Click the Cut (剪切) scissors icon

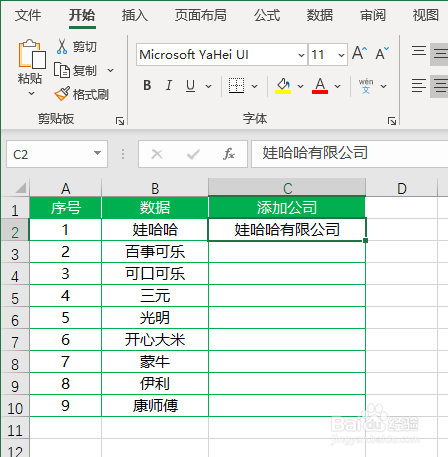pyautogui.click(x=62, y=46)
